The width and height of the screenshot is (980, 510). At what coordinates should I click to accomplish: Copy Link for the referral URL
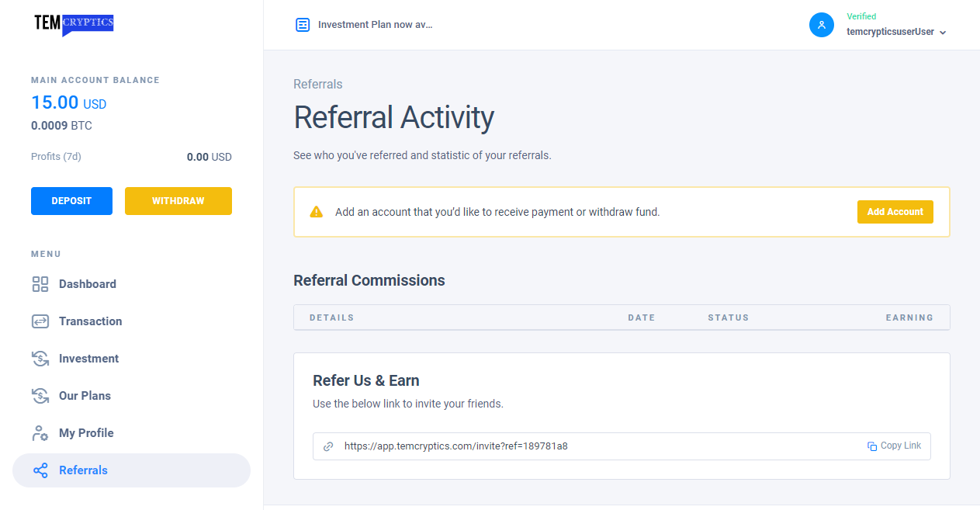895,446
